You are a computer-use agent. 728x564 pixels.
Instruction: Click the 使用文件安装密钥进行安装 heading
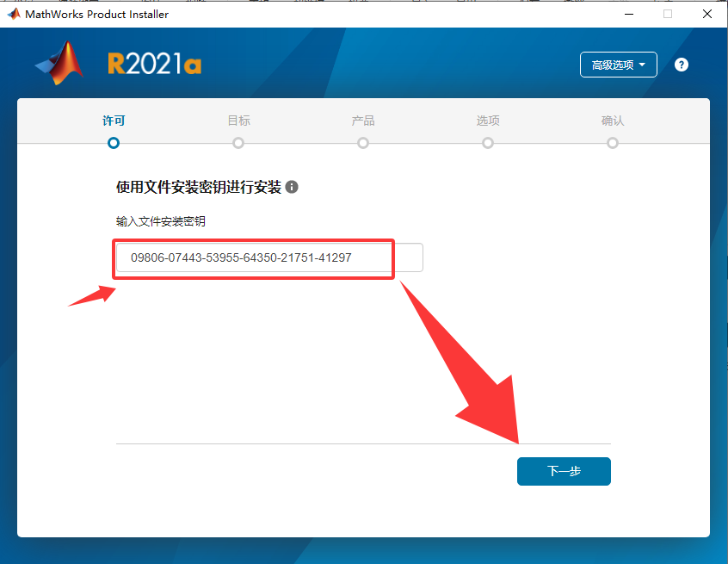[x=199, y=187]
